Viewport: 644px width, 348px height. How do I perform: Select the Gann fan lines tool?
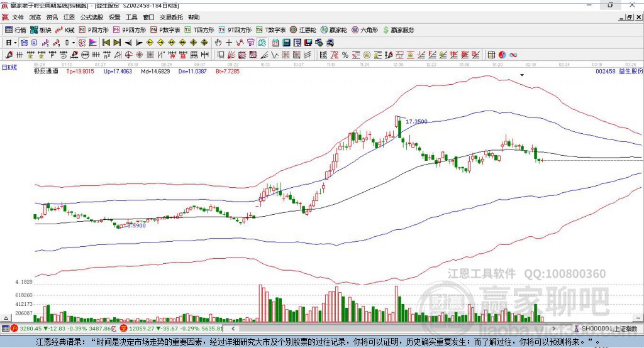tap(231, 55)
